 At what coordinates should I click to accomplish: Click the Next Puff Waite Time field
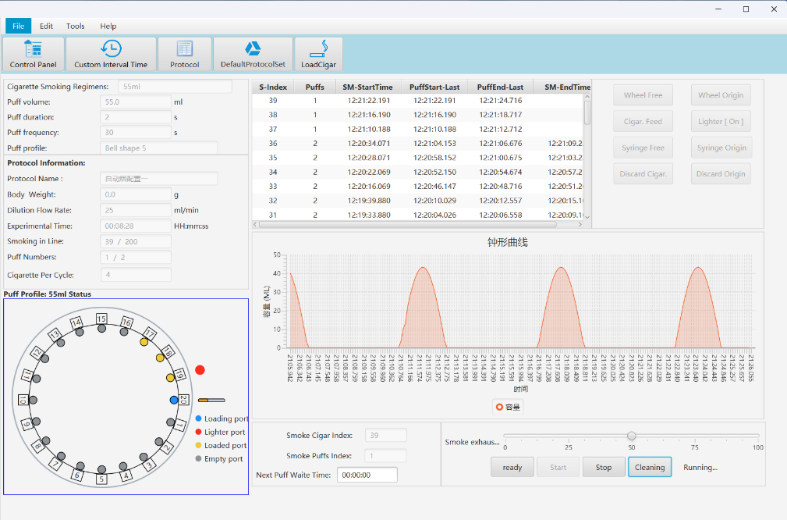(365, 475)
